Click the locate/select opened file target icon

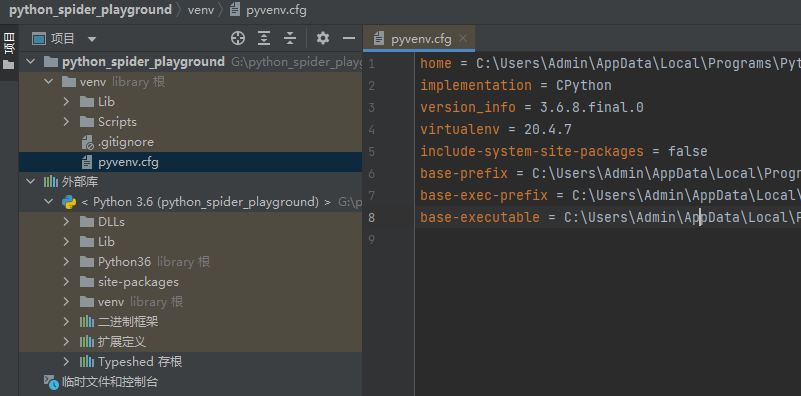pyautogui.click(x=238, y=38)
